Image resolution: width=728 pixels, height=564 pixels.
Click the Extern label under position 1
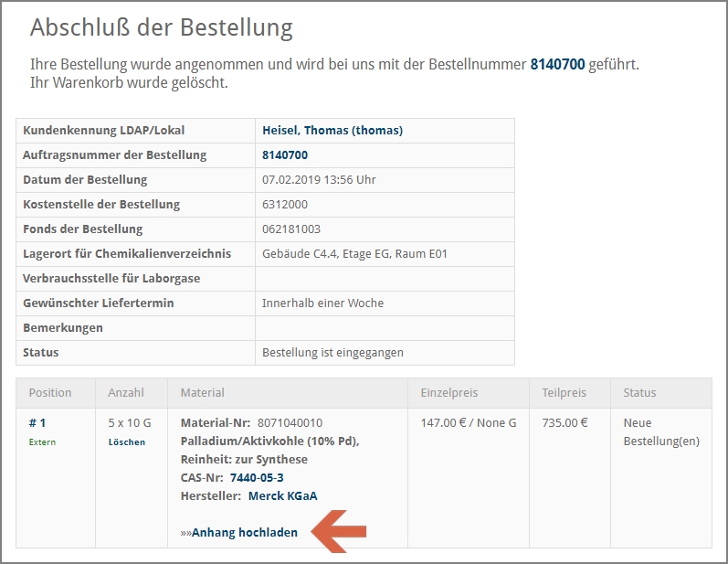tap(42, 442)
